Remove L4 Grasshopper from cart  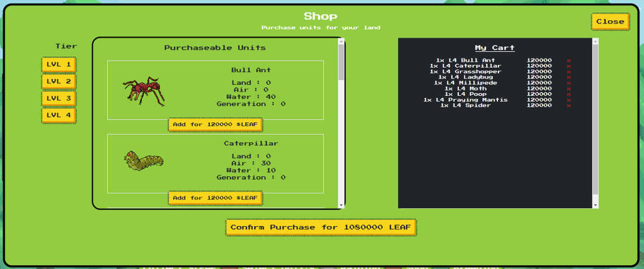coord(569,72)
